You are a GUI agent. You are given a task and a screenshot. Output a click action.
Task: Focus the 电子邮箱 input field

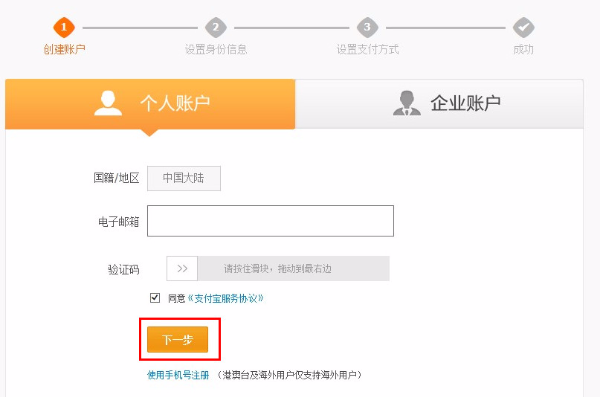pos(270,221)
